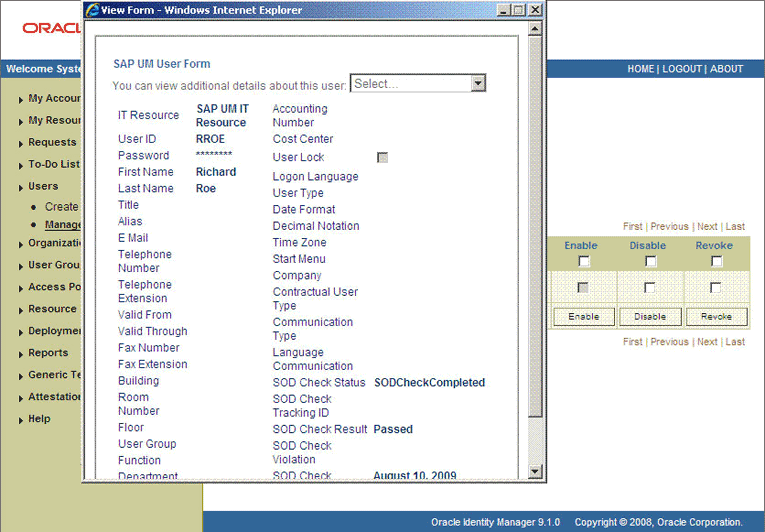Expand the To-Do List menu arrow
The width and height of the screenshot is (765, 532).
[20, 166]
